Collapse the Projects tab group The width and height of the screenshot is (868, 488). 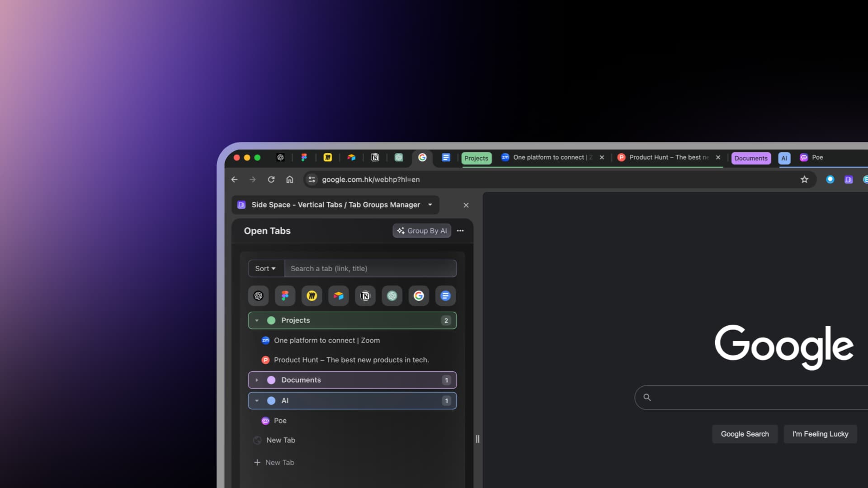coord(257,320)
